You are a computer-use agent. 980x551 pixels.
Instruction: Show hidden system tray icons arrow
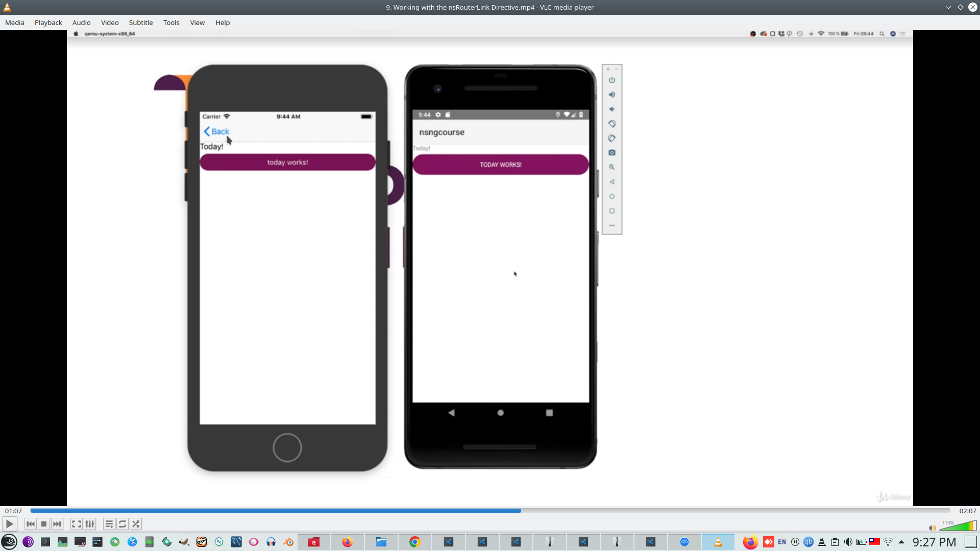click(x=901, y=542)
